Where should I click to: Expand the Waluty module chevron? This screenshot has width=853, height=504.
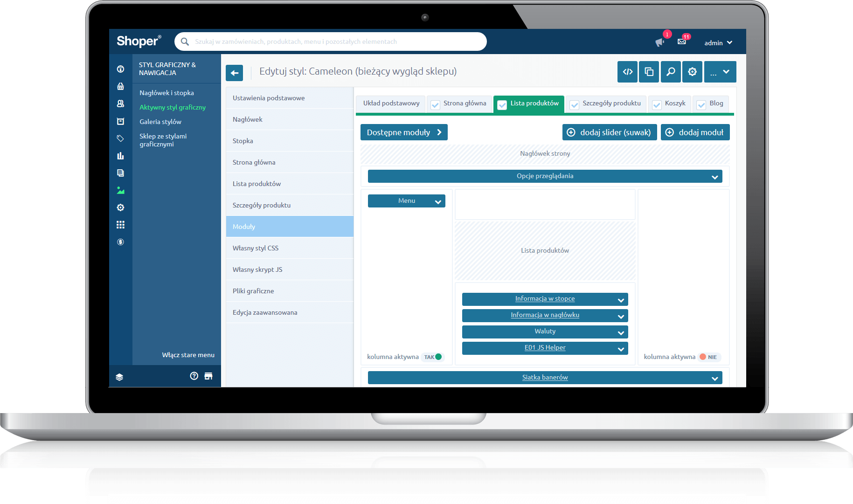pyautogui.click(x=621, y=333)
